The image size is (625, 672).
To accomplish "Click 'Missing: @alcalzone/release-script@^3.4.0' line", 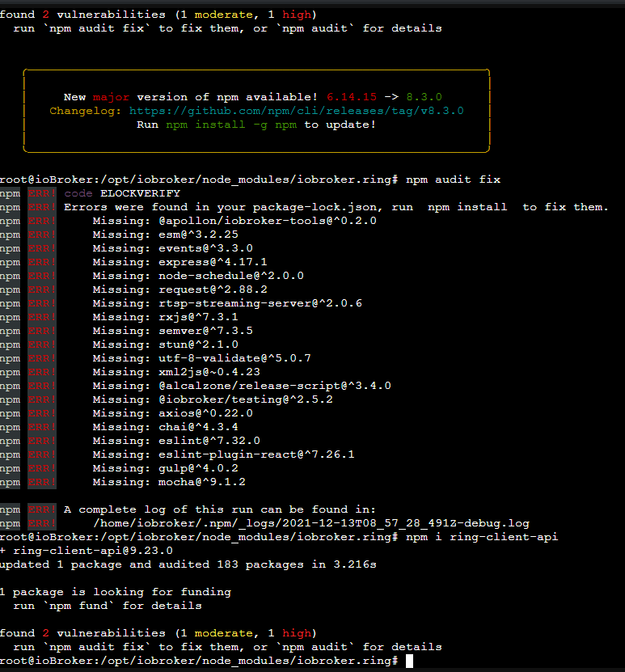I will (x=242, y=386).
